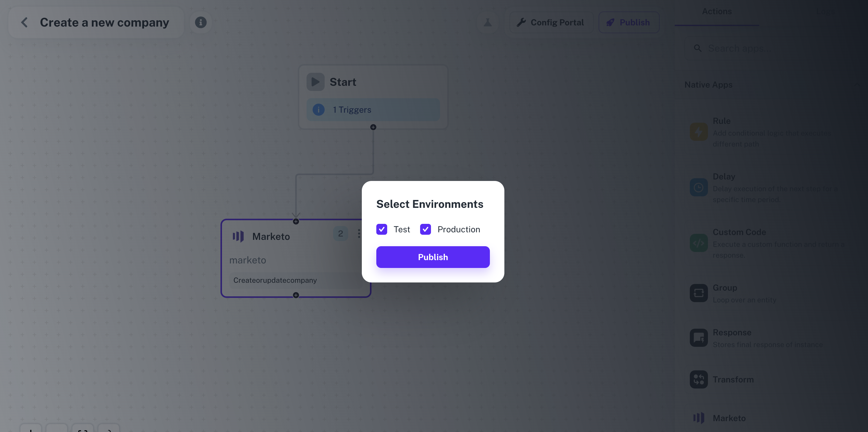The image size is (868, 432).
Task: Click Publish inside the Select Environments dialog
Action: (x=433, y=257)
